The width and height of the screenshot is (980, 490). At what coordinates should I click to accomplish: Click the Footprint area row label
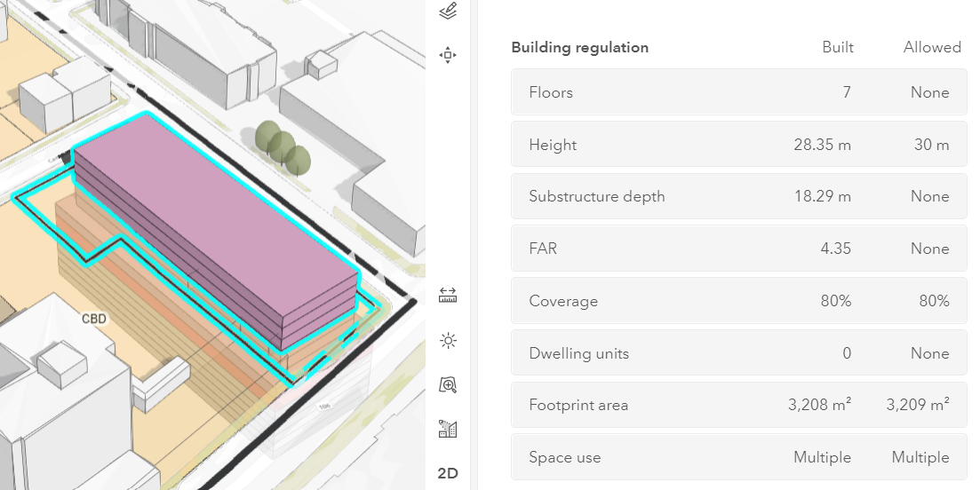[578, 405]
